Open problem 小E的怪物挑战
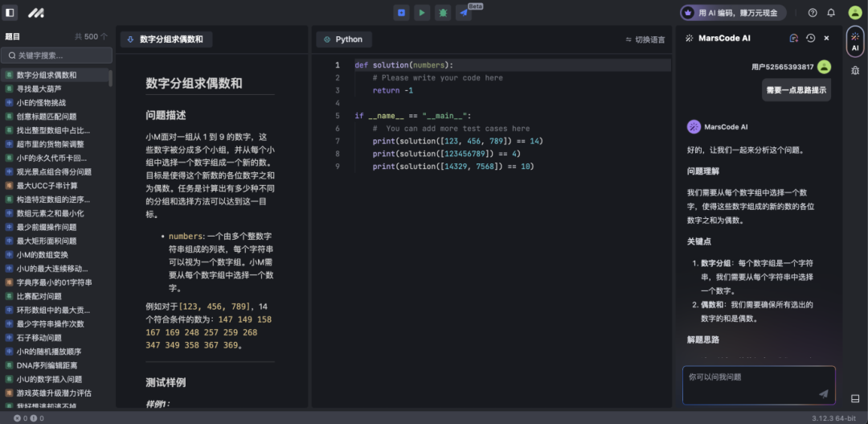868x424 pixels. coord(55,102)
